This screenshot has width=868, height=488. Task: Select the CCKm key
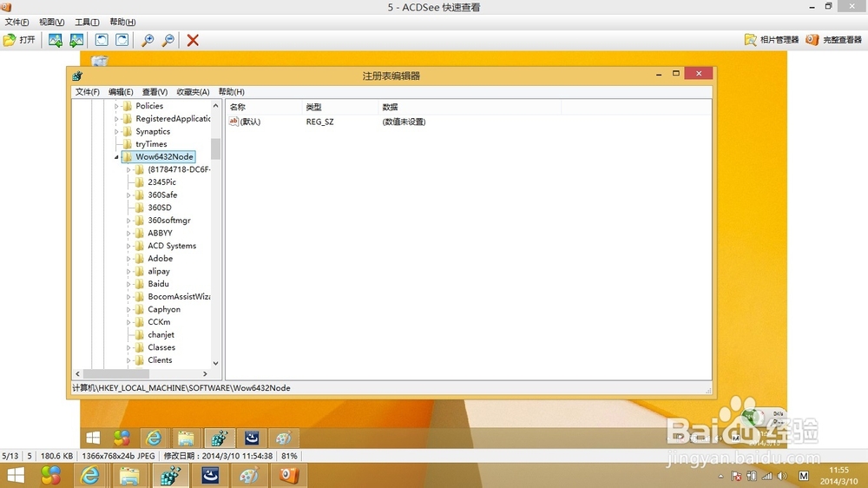(x=159, y=322)
